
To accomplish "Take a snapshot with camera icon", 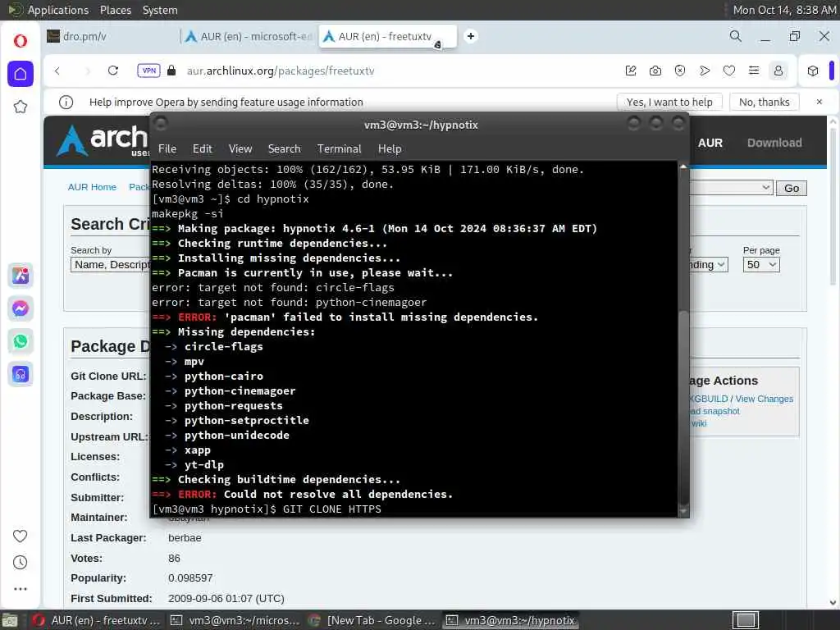I will click(655, 71).
